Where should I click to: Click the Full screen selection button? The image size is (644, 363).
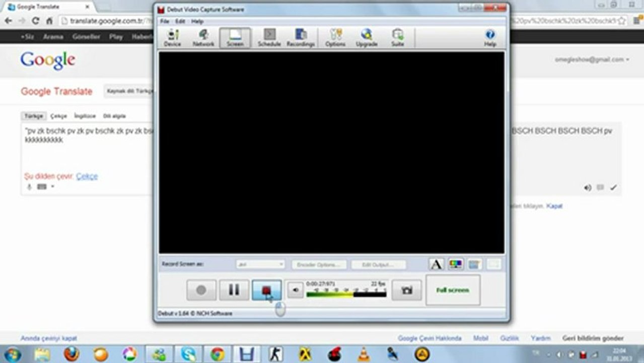point(453,290)
